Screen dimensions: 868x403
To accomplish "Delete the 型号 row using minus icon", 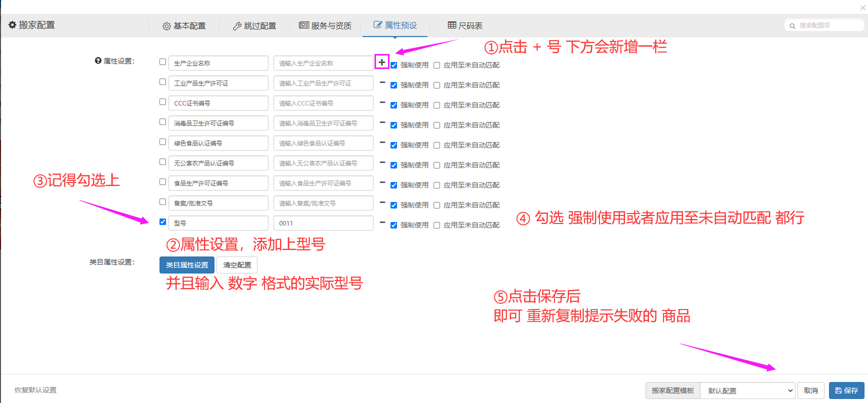I will pyautogui.click(x=382, y=222).
